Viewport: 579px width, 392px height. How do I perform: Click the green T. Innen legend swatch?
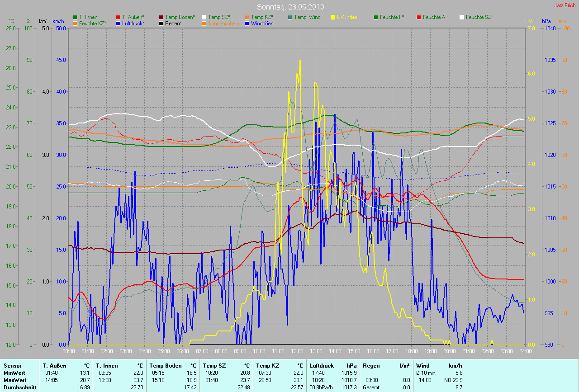pos(76,17)
